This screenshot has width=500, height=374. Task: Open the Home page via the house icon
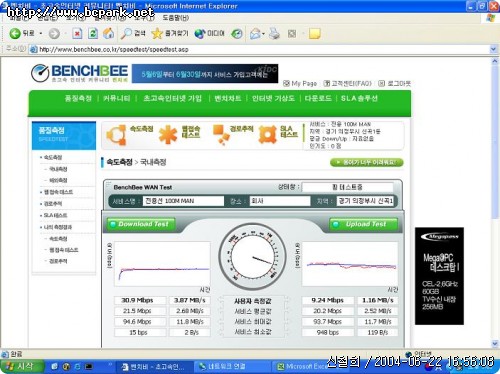pos(108,33)
